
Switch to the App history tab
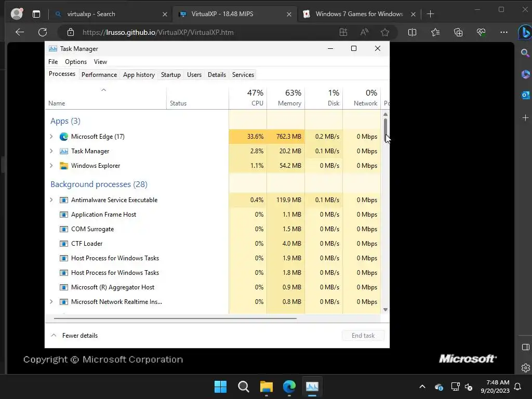[139, 75]
